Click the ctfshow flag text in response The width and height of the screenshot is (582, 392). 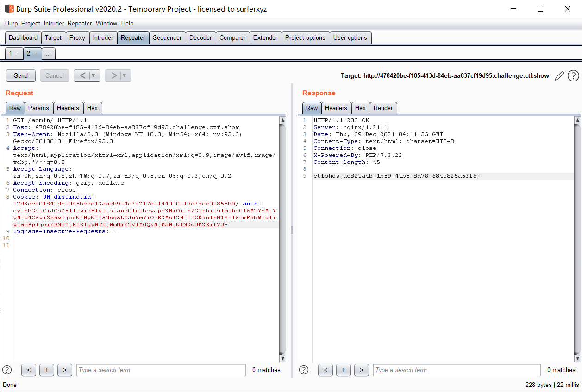pos(396,176)
